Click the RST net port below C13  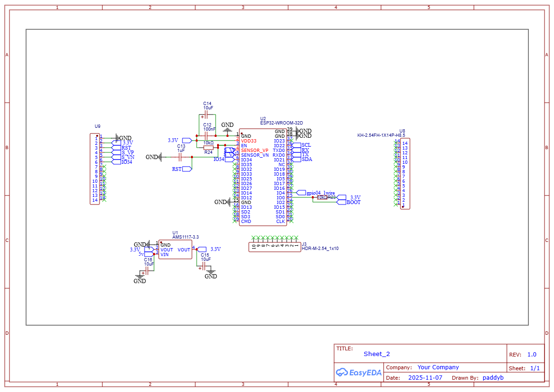pos(186,169)
